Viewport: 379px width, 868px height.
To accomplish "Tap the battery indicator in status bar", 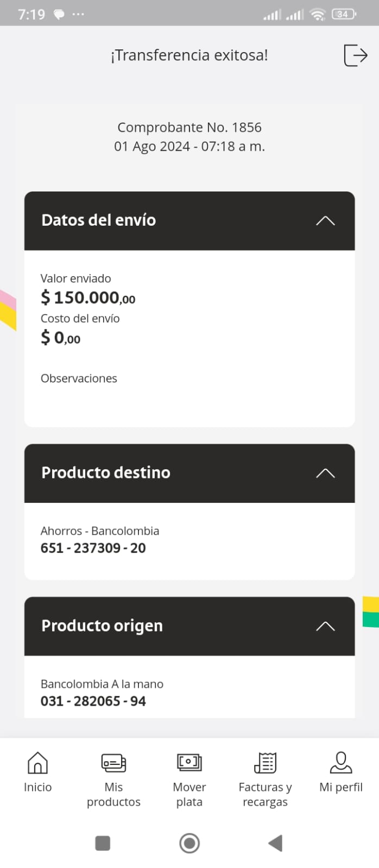I will pyautogui.click(x=344, y=15).
